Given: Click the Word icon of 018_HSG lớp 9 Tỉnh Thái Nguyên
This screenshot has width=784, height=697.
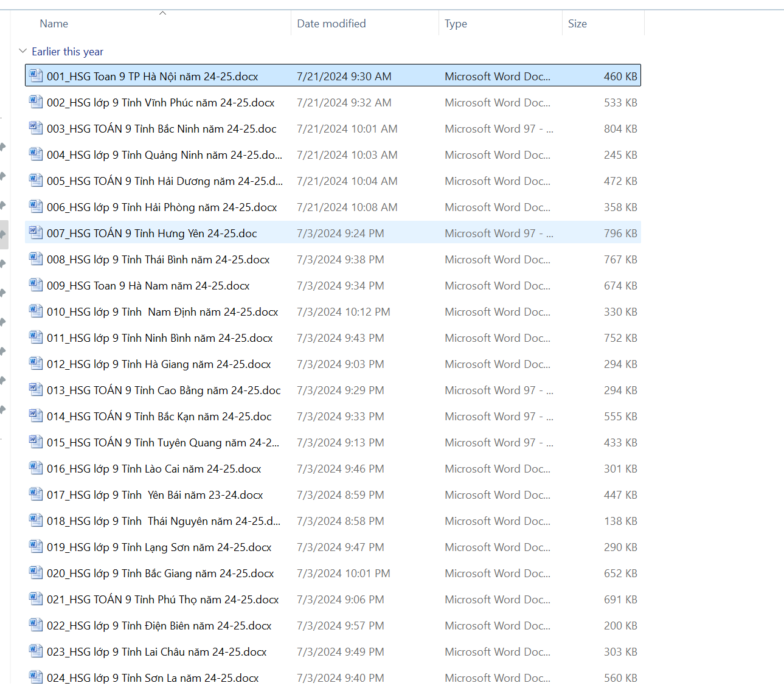Looking at the screenshot, I should 36,520.
